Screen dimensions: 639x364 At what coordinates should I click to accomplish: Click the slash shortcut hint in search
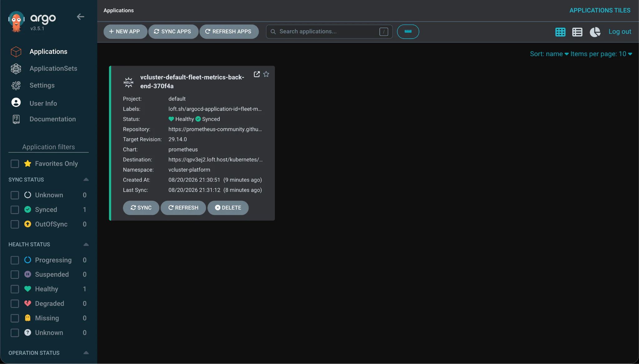click(x=383, y=32)
